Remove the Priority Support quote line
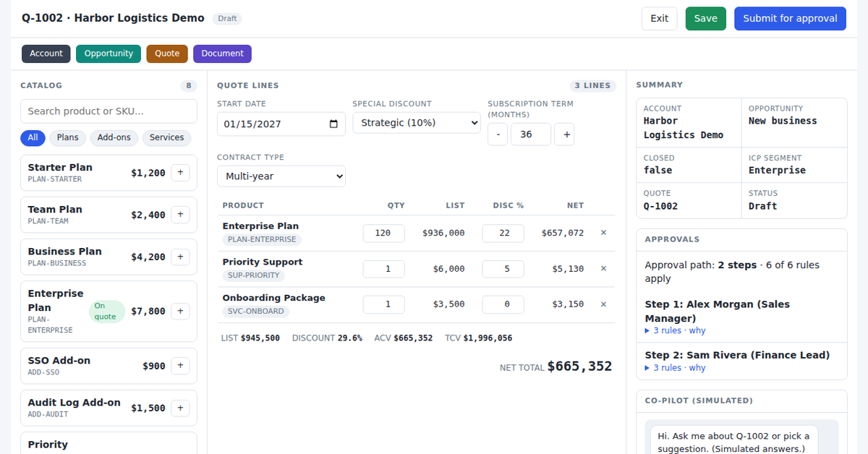Image resolution: width=868 pixels, height=454 pixels. coord(603,268)
